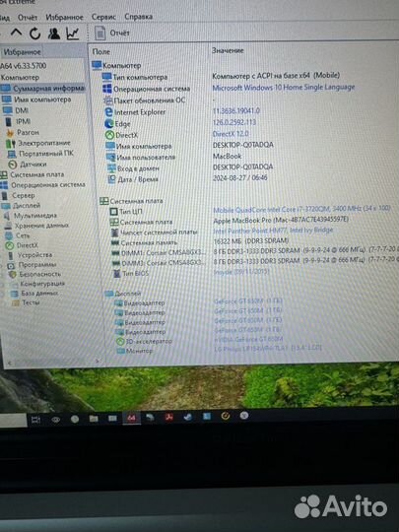This screenshot has height=532, width=399.
Task: Open the DirectX 12.0 link
Action: (x=231, y=134)
